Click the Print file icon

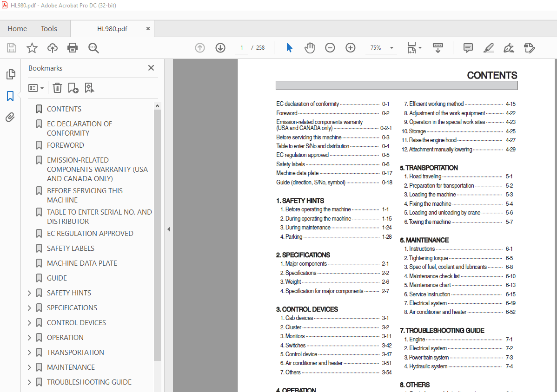73,48
